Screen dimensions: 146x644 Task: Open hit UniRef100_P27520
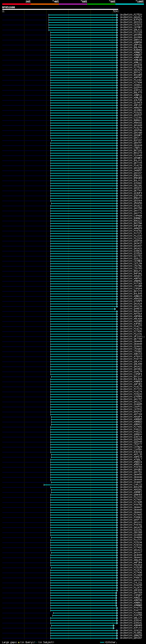click(x=131, y=15)
